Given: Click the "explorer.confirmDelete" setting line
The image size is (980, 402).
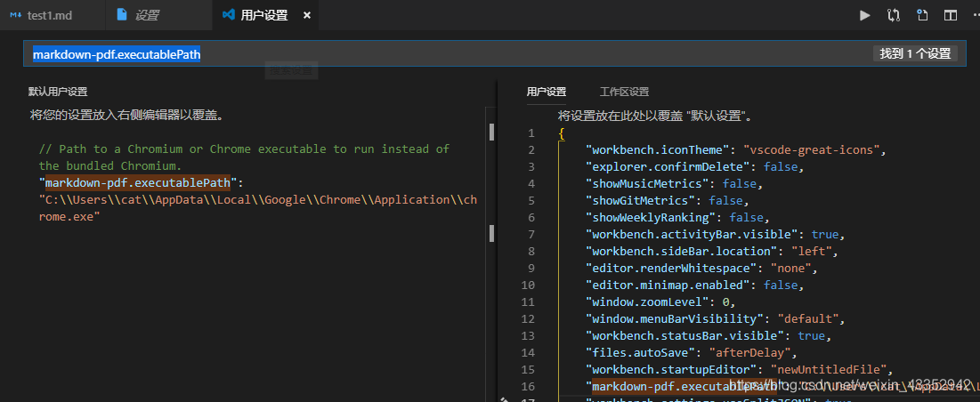Looking at the screenshot, I should click(x=694, y=166).
